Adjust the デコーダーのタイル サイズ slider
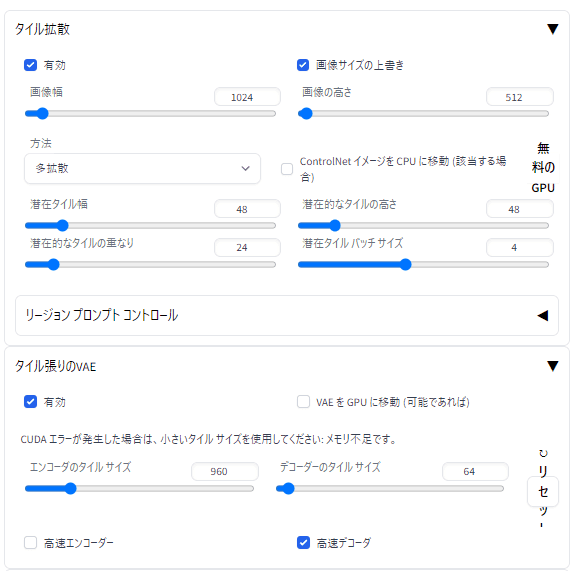The image size is (576, 571). 390,488
